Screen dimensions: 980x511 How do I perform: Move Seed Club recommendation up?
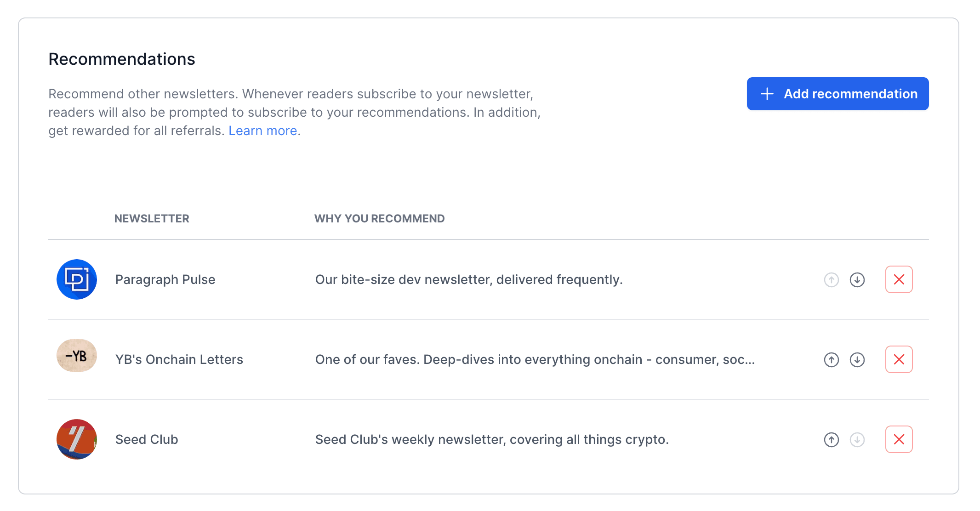(831, 439)
